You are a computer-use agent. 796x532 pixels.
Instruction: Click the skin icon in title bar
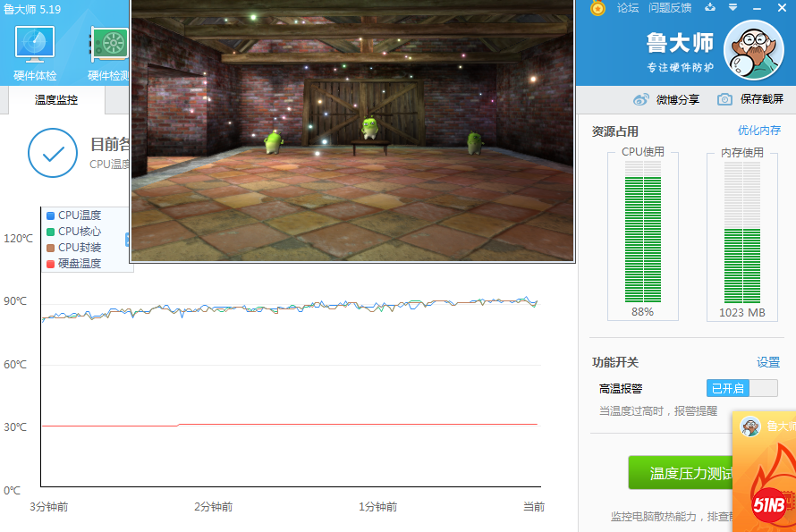[710, 7]
